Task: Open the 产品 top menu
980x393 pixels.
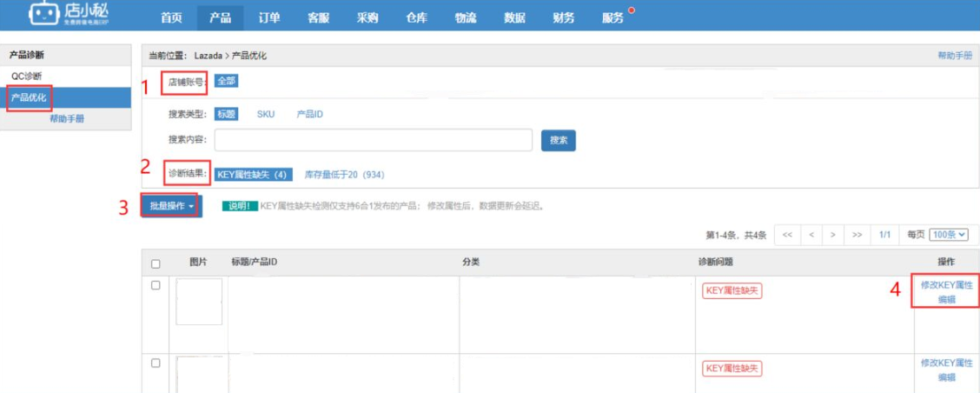Action: coord(220,17)
